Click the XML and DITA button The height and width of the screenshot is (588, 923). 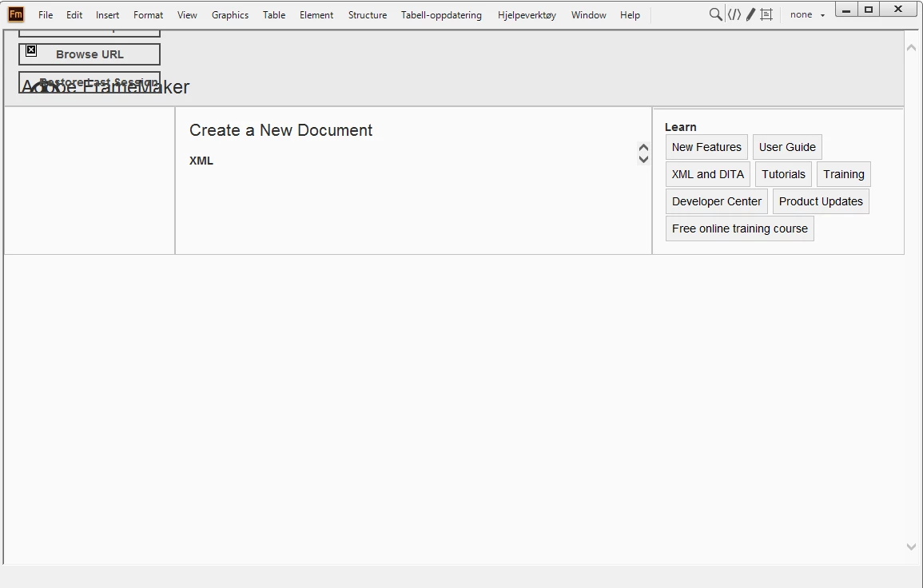tap(707, 174)
